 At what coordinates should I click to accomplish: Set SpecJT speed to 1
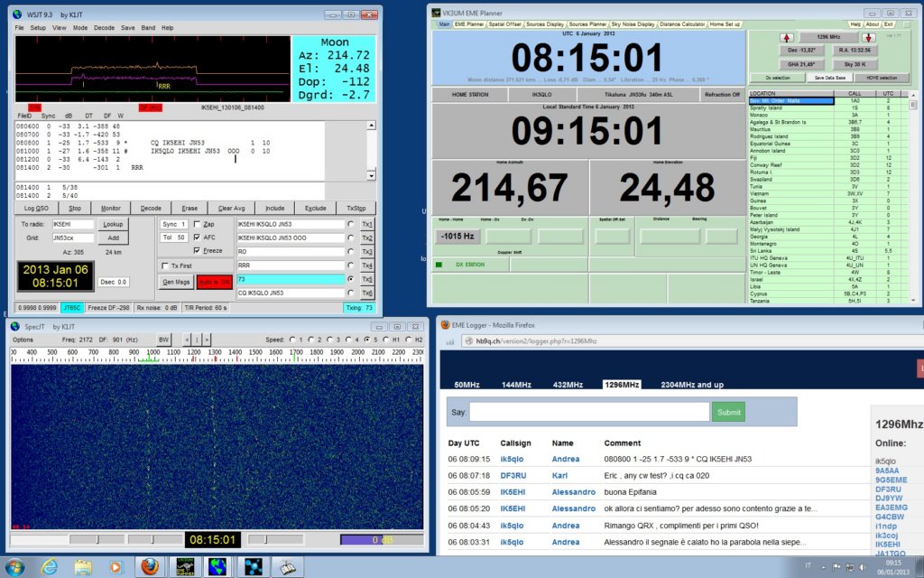pyautogui.click(x=292, y=340)
